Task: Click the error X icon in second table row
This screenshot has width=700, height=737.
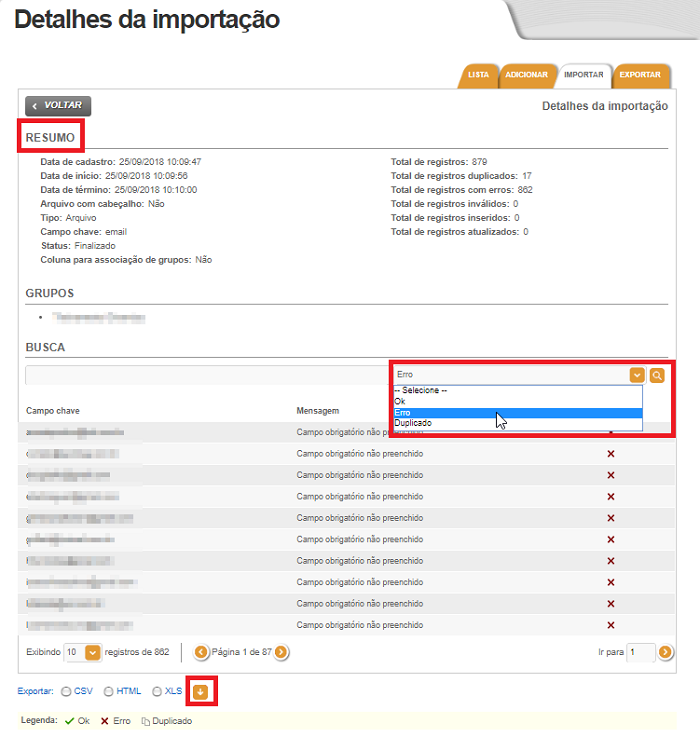Action: [611, 454]
